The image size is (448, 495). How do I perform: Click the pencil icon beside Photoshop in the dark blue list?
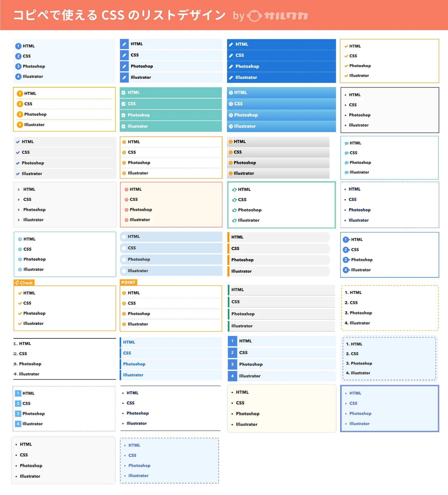tap(231, 66)
